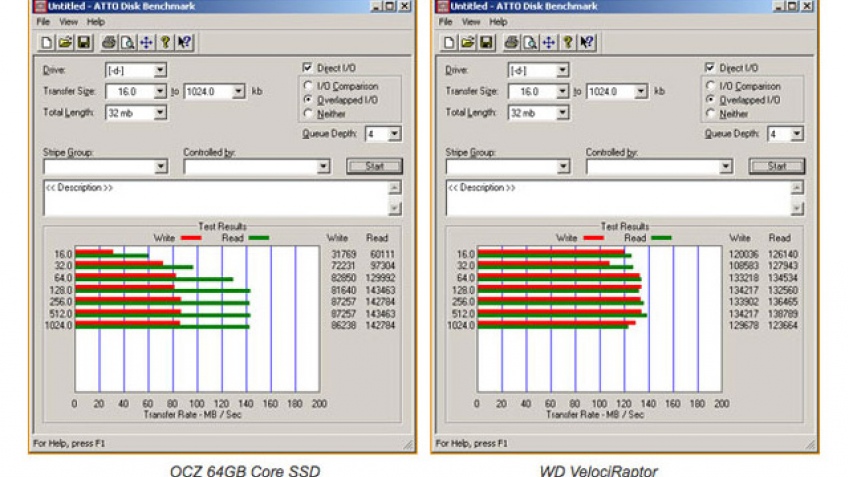
Task: Click Description scrollbar down arrow in left window
Action: [395, 208]
